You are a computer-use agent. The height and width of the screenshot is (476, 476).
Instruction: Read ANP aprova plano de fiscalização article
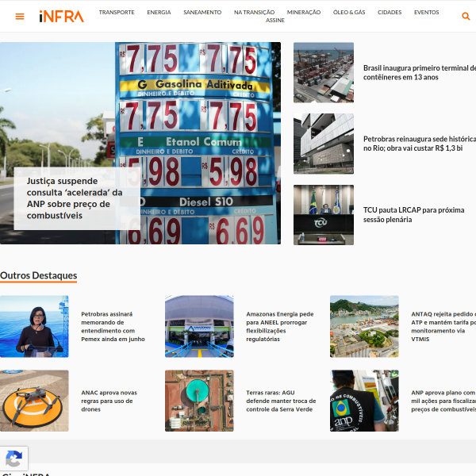coord(443,401)
